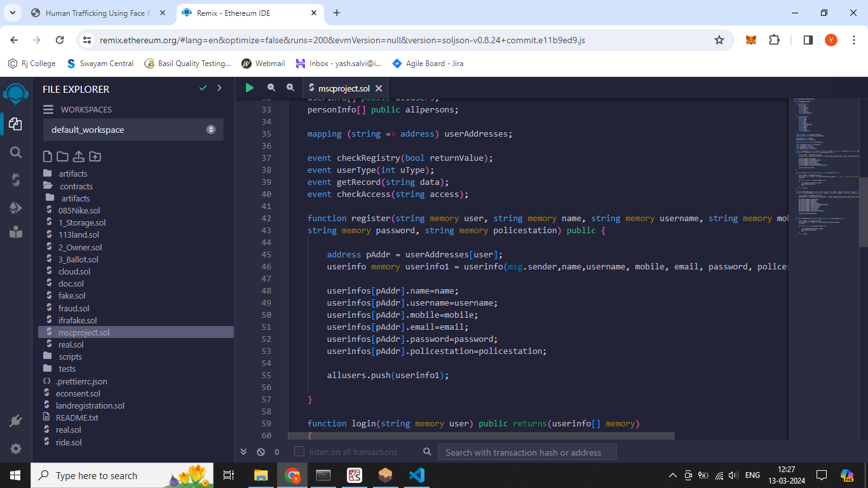Collapse the contracts folder
Screen dimensions: 868x488
tap(76, 186)
